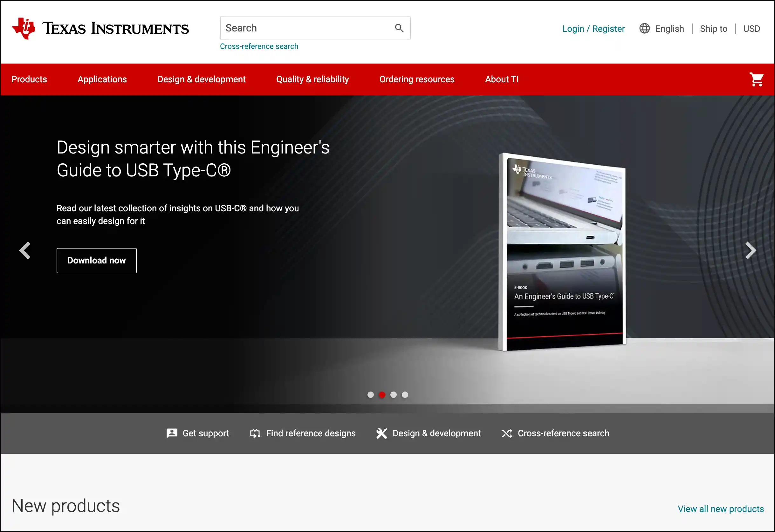Click the Engineer's Guide carousel headline

click(193, 159)
